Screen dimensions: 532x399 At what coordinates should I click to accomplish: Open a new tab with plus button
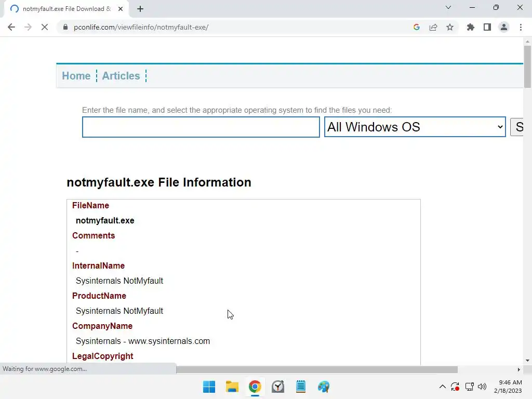click(x=140, y=9)
